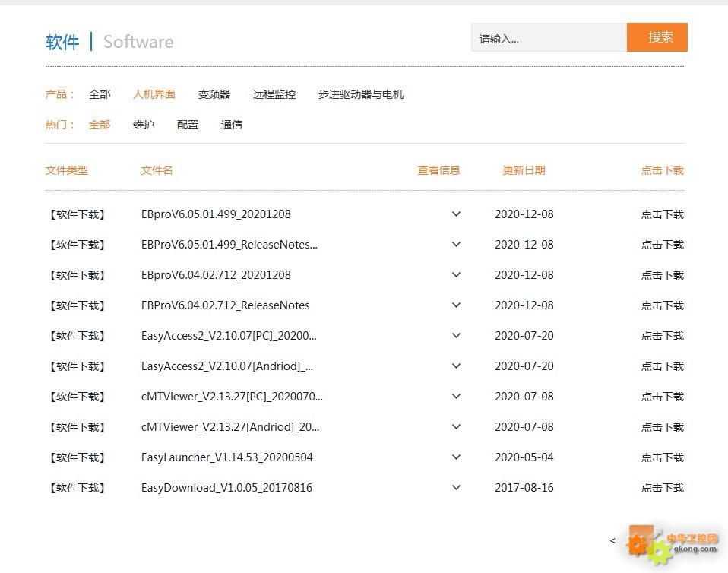Screen dimensions: 728x573
Task: Click the 更新日期 column header
Action: [x=524, y=170]
